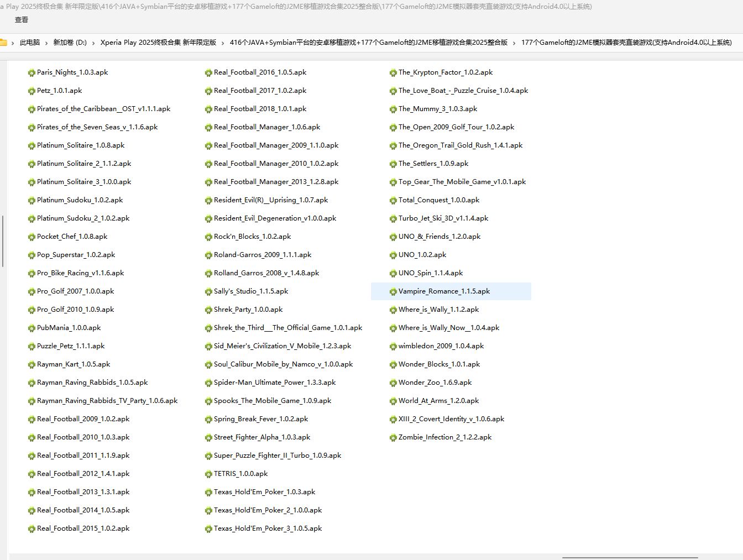Select Where_is_Wally_Now__1.0.4.apk
This screenshot has width=743, height=560.
point(444,328)
